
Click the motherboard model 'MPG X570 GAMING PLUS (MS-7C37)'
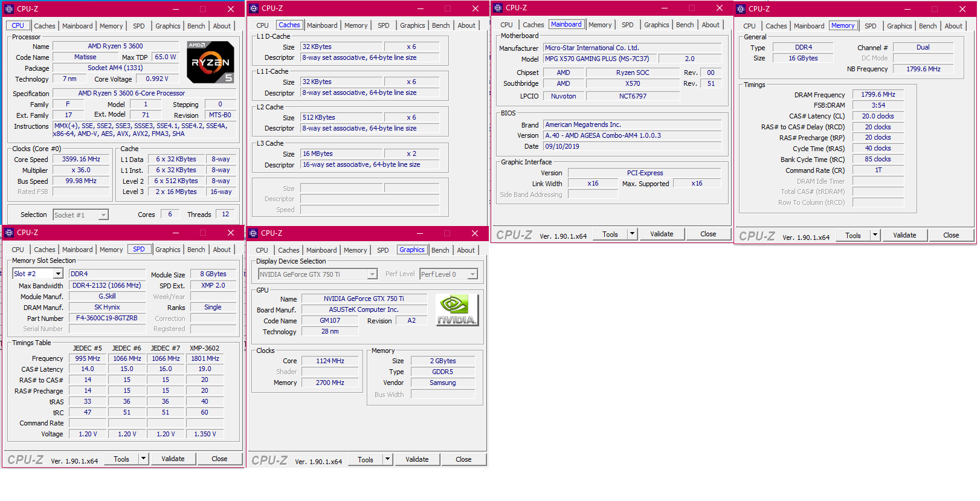599,59
